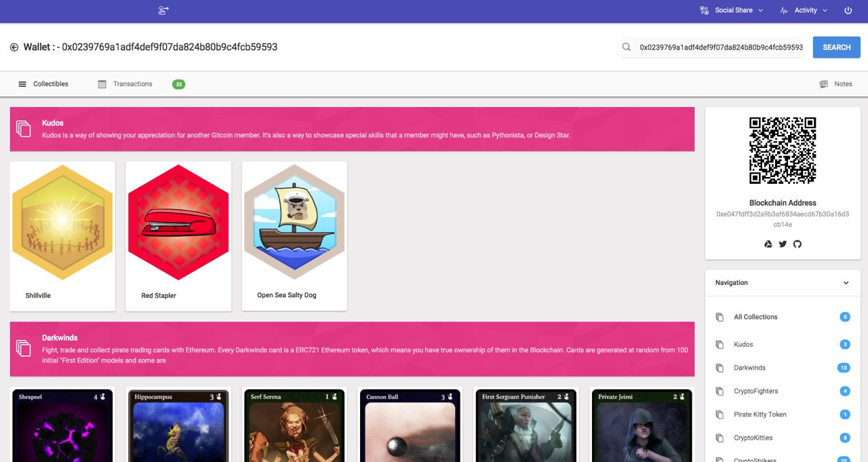Open the Social Share dropdown

point(731,10)
